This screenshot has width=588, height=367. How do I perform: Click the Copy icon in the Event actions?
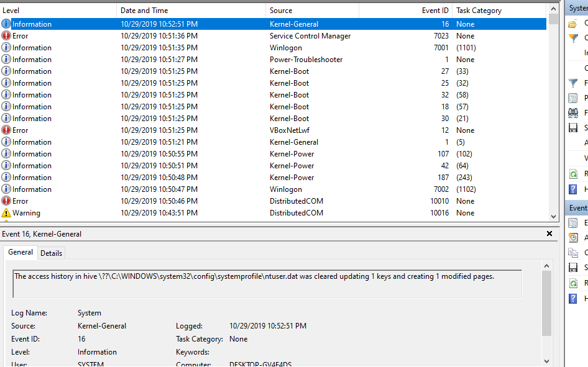tap(573, 253)
